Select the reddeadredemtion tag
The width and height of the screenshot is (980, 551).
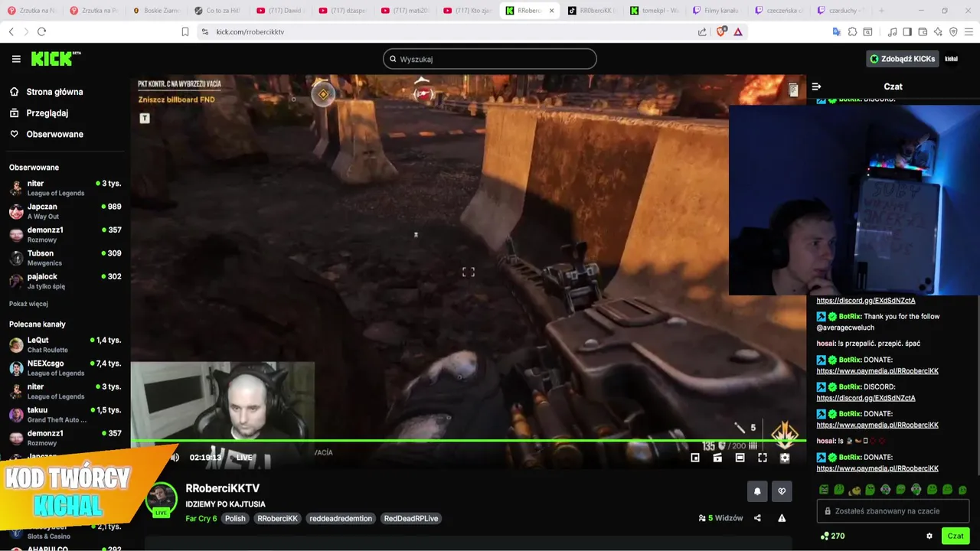pos(341,518)
